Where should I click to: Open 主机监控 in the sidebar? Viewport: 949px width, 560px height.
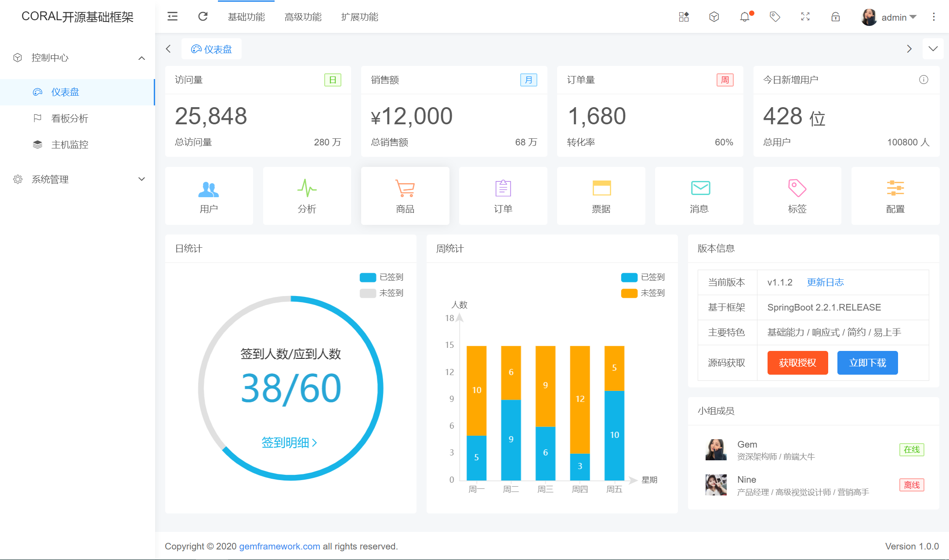pos(77,145)
